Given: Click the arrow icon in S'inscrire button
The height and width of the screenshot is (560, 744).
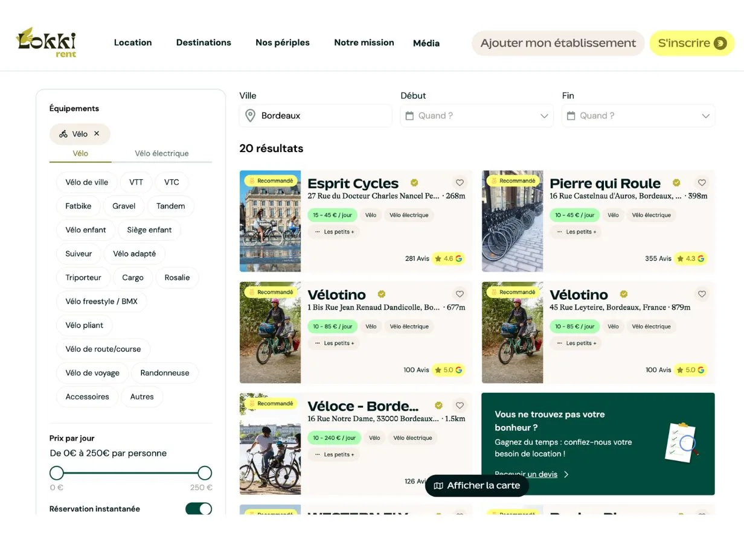Looking at the screenshot, I should [x=720, y=43].
